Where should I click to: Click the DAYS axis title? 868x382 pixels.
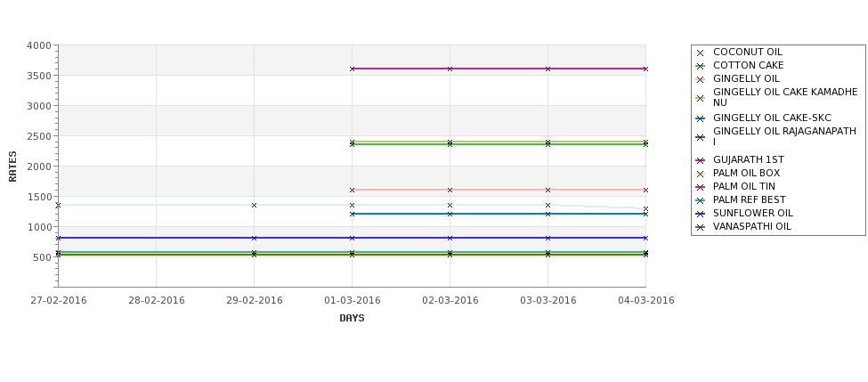pos(352,319)
